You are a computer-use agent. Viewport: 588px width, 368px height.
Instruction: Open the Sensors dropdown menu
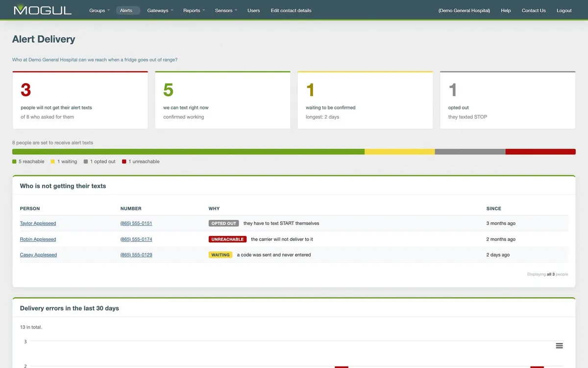click(x=226, y=10)
